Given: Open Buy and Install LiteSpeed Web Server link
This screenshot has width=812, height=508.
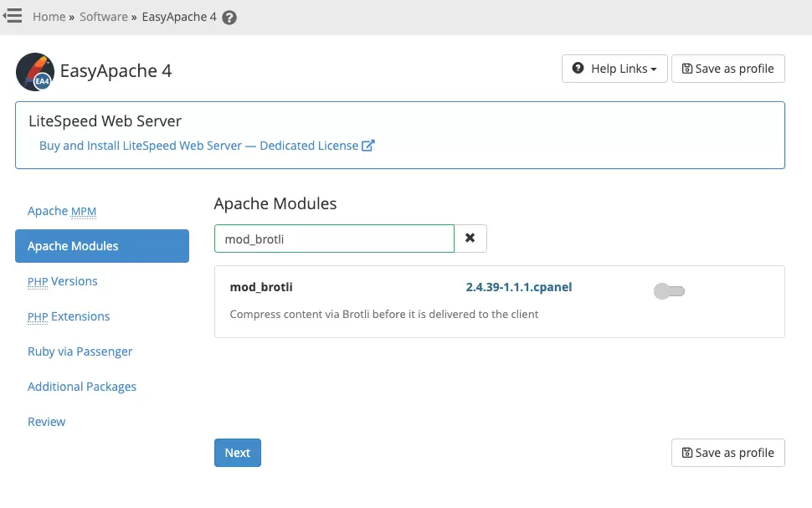Looking at the screenshot, I should point(198,146).
